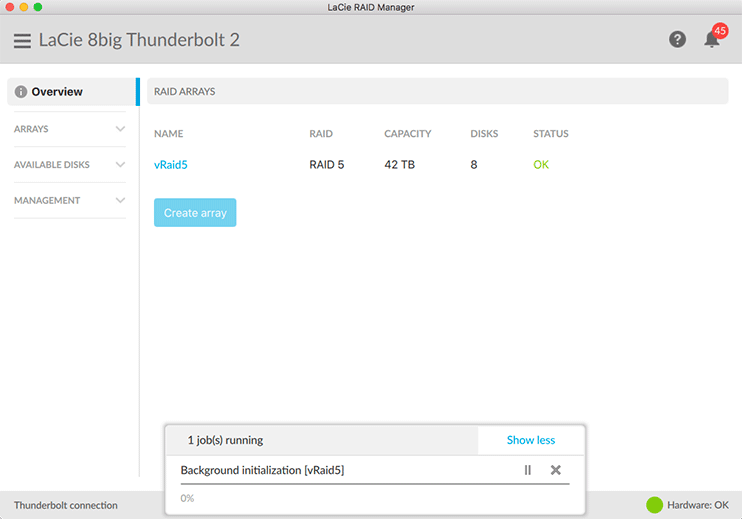The image size is (742, 519).
Task: Click the red 45 notification badge
Action: click(x=720, y=31)
